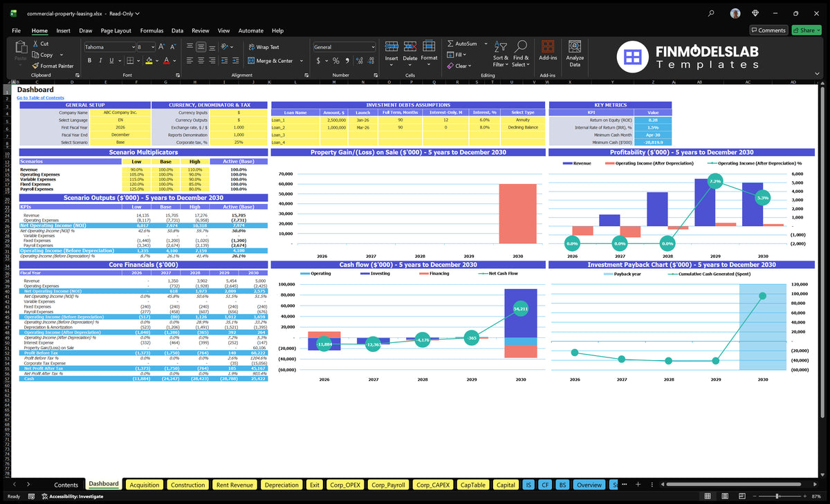Click the Decrease Indent icon
Viewport: 830px width, 504px height.
coord(223,61)
